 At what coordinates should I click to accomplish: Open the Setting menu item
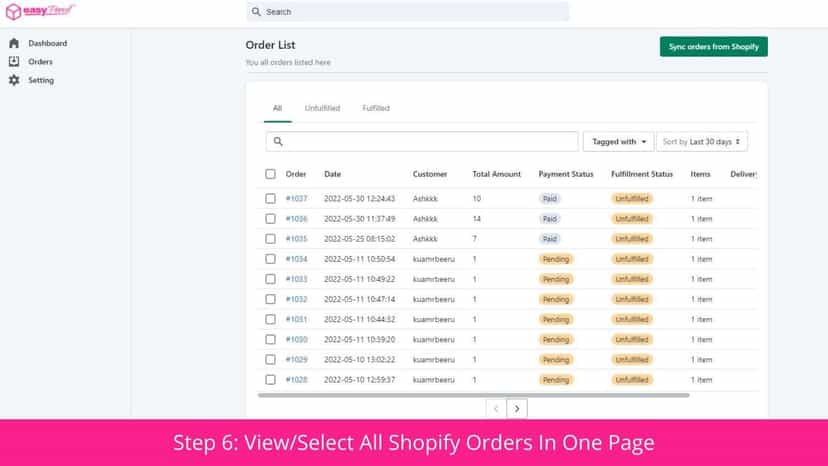click(x=41, y=80)
